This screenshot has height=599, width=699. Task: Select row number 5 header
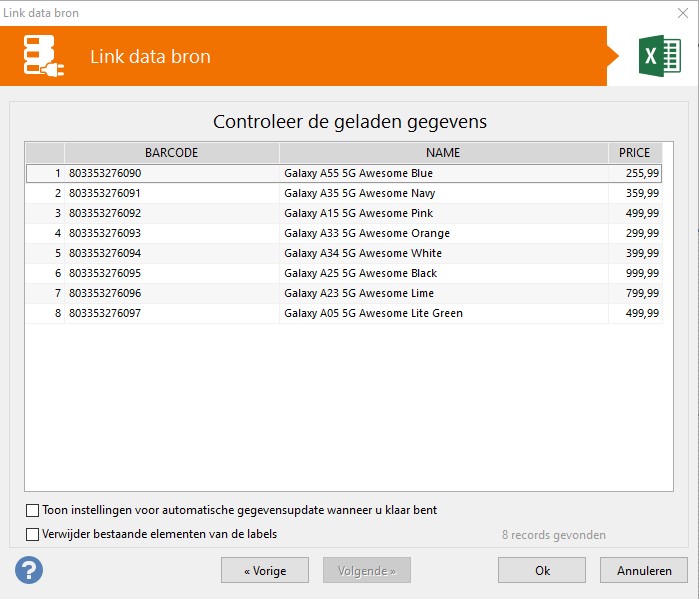click(45, 254)
